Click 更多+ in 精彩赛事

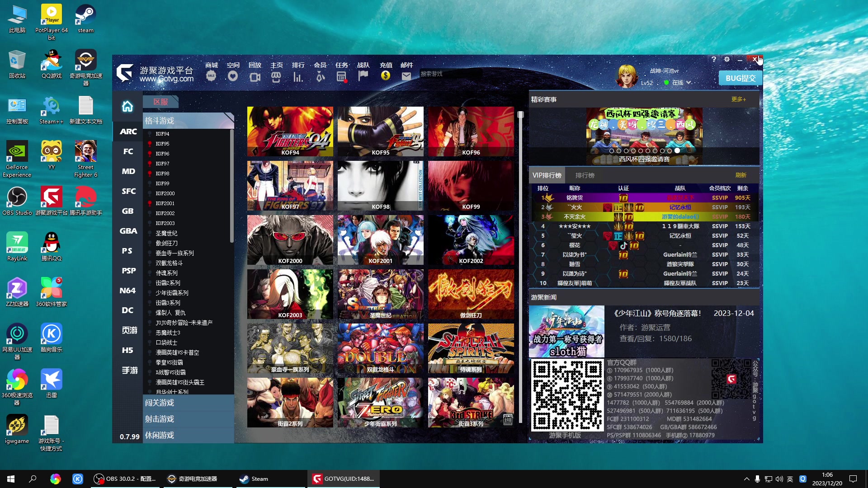pyautogui.click(x=739, y=99)
